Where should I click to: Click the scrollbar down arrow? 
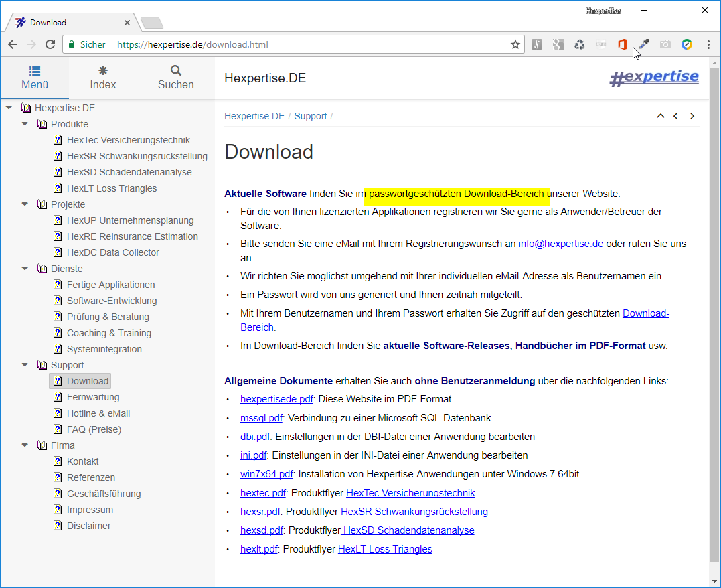714,581
